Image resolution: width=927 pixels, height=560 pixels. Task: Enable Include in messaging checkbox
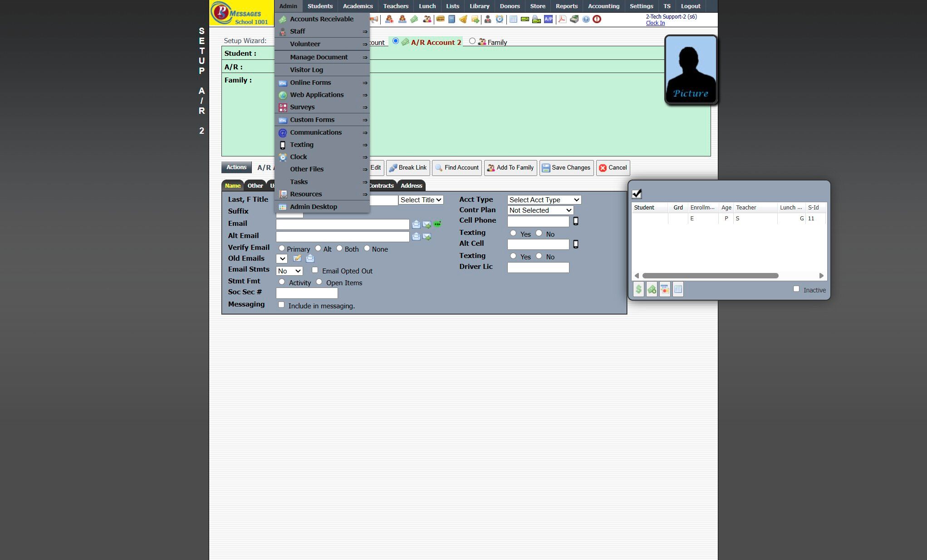[x=281, y=305]
